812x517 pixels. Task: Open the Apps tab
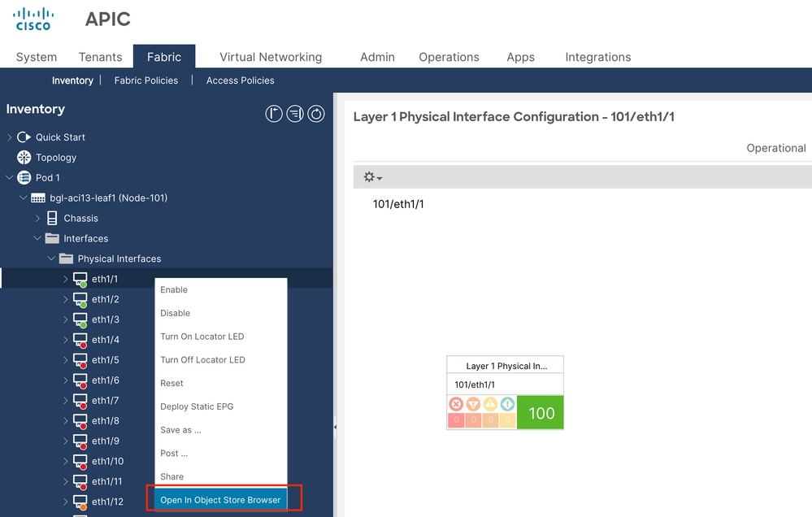[x=520, y=57]
